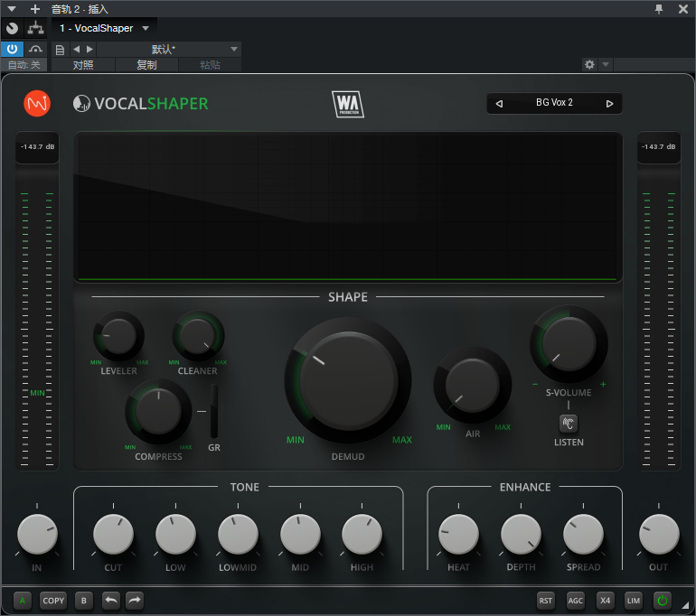
Task: Click the MID tone knob
Action: click(x=300, y=534)
